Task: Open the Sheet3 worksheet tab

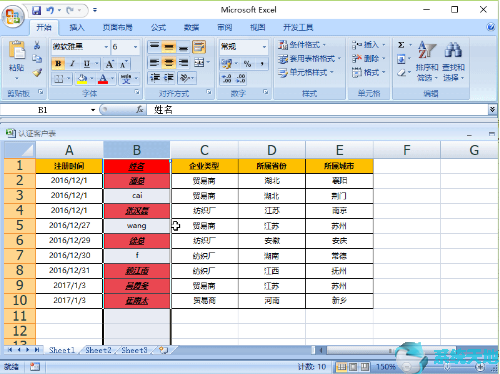Action: 134,350
